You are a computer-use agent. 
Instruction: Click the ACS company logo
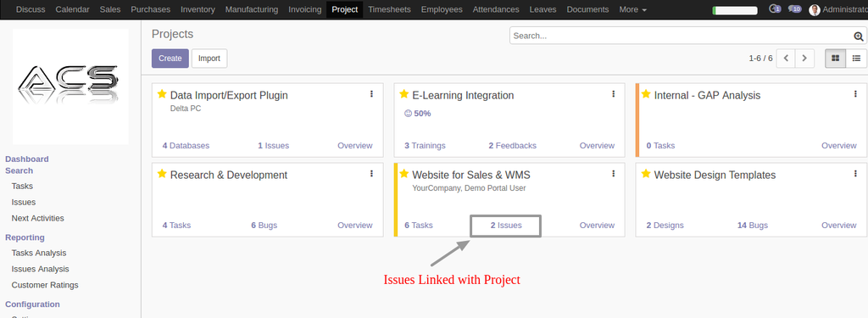(x=71, y=86)
